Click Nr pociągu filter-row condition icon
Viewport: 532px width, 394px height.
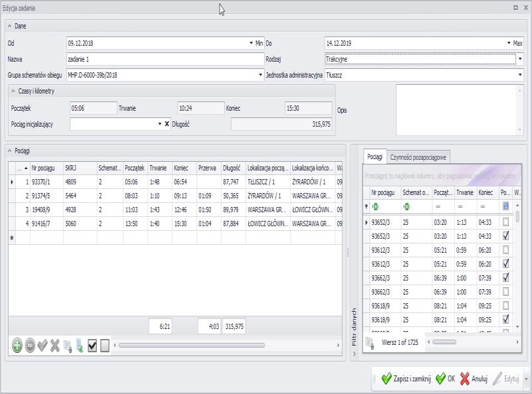click(375, 206)
